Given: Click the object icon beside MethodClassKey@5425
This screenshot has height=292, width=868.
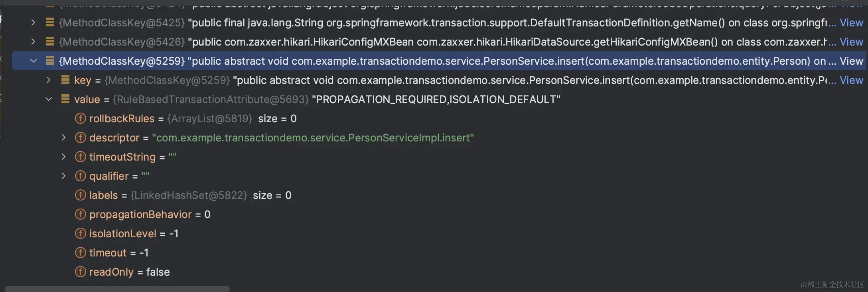Looking at the screenshot, I should (50, 22).
